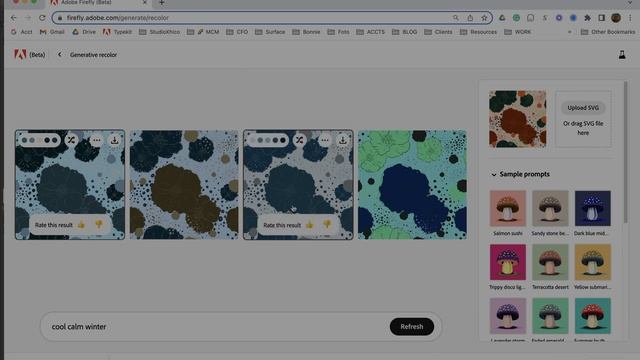Select the second brown-flower recolor result

point(184,184)
